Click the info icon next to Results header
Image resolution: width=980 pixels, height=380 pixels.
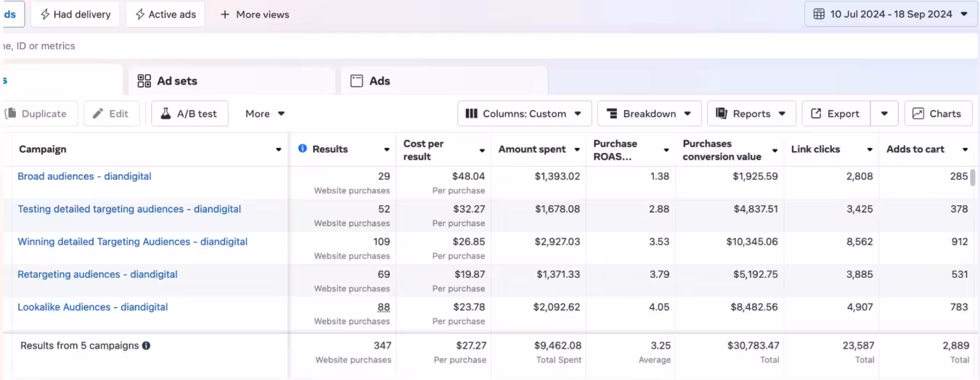[x=303, y=149]
